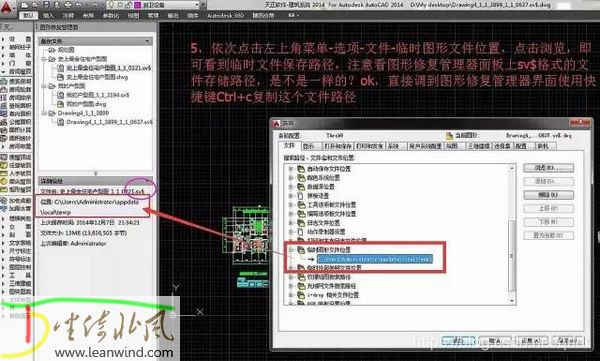Open the 备份文件 header dropdown arrow

[147, 41]
